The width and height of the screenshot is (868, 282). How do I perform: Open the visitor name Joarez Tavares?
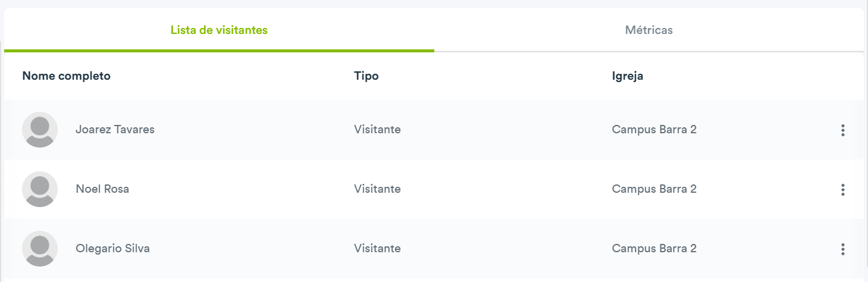pyautogui.click(x=115, y=129)
